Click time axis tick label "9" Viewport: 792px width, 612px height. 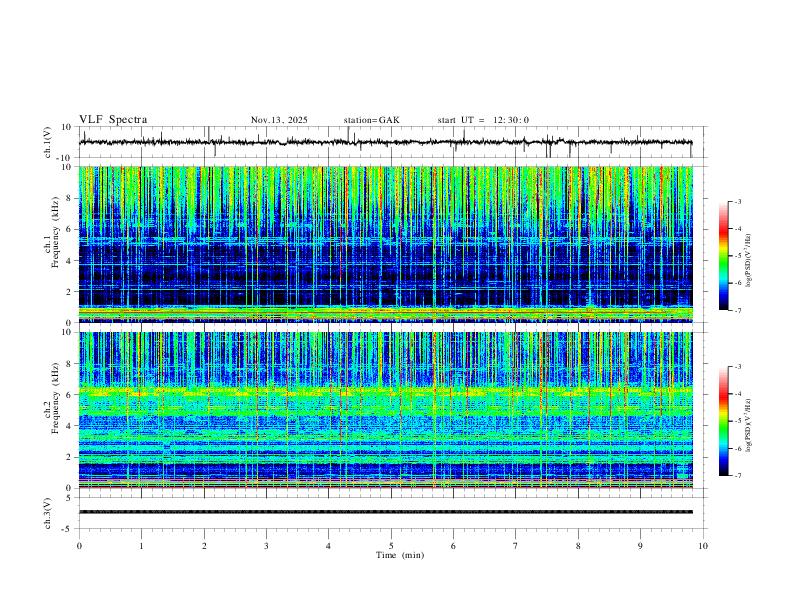pos(640,546)
